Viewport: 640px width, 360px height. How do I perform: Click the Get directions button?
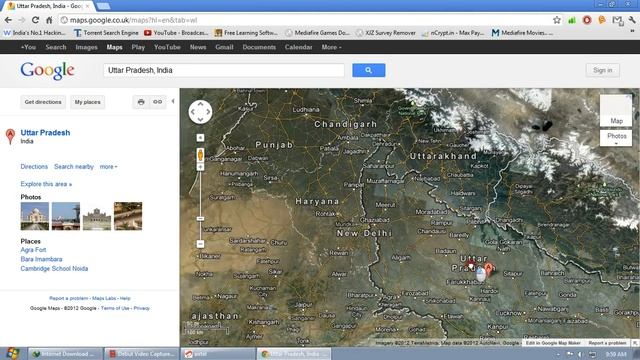tap(43, 102)
